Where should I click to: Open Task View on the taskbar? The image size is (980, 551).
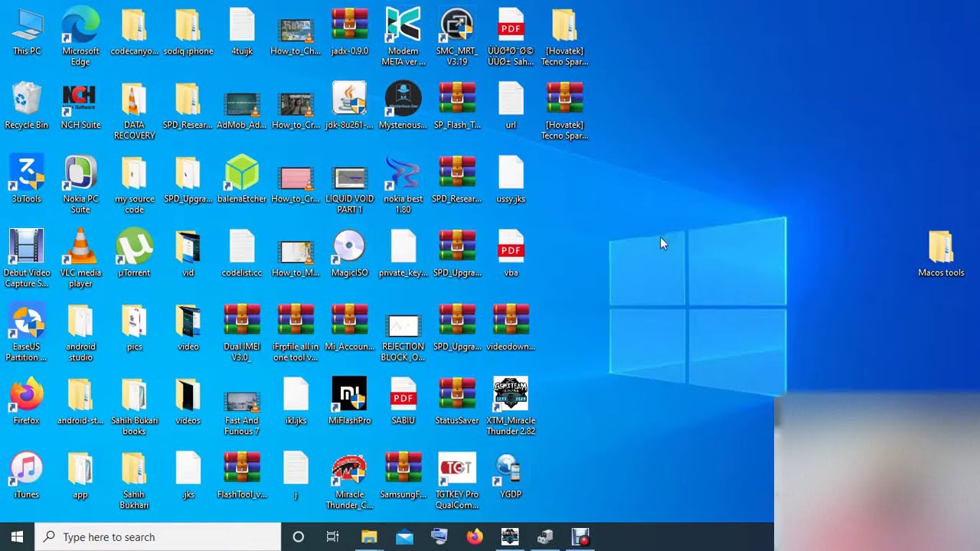332,537
